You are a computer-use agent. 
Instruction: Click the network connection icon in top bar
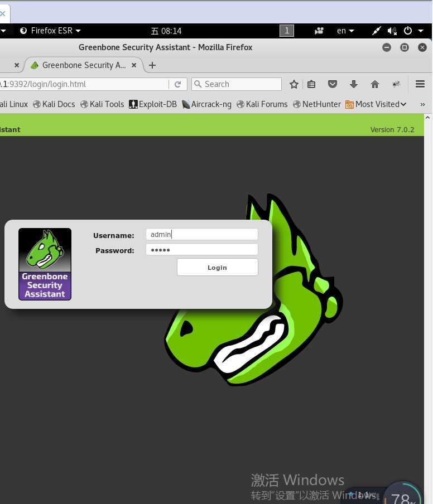(376, 31)
